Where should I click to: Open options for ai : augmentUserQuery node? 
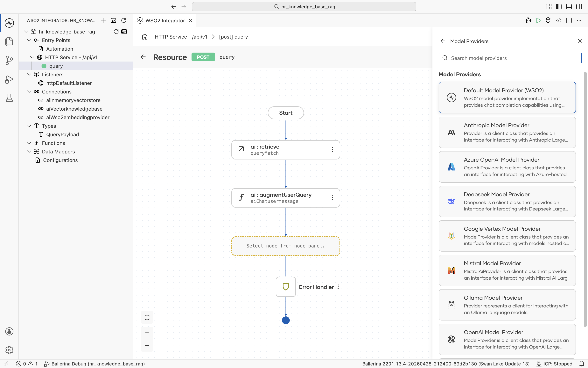(332, 198)
